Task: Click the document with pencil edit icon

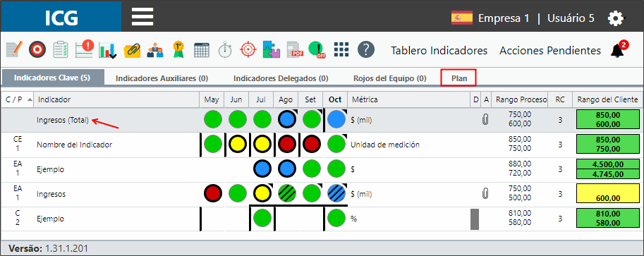Action: point(14,50)
